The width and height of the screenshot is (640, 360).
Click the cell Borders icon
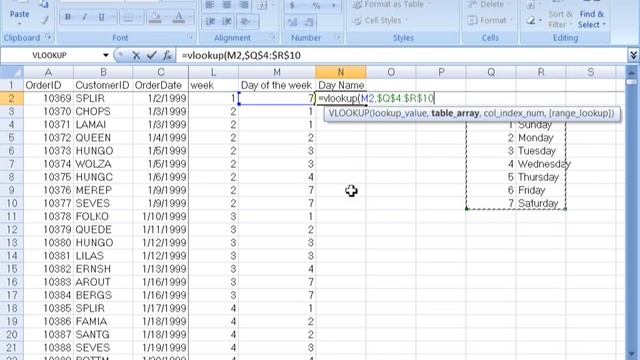point(128,18)
